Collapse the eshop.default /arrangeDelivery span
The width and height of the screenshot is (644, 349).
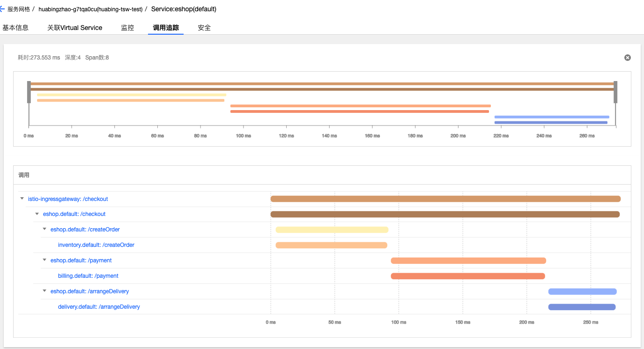pos(44,291)
